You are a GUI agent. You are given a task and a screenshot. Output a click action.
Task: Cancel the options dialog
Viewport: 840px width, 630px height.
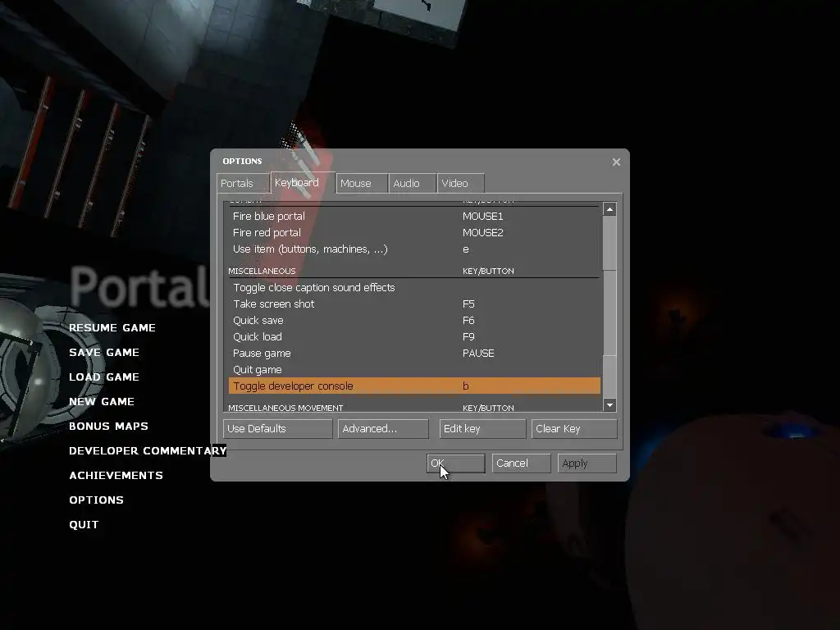(521, 463)
